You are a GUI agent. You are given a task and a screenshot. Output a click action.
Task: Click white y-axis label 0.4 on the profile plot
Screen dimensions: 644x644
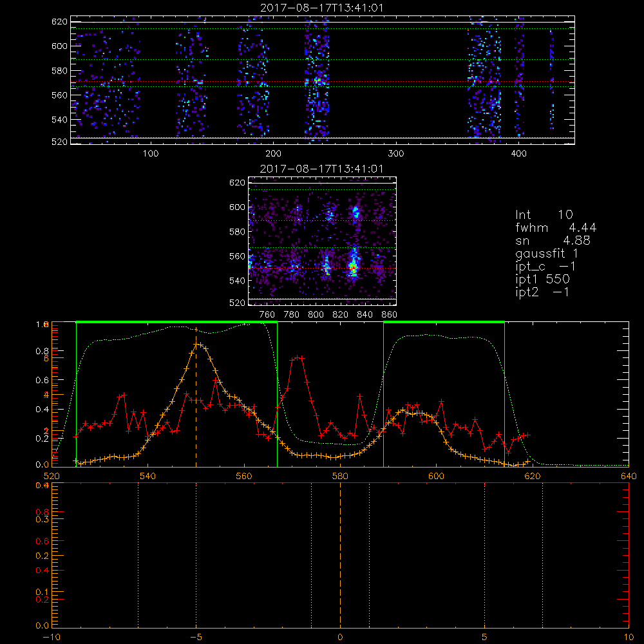tap(42, 410)
